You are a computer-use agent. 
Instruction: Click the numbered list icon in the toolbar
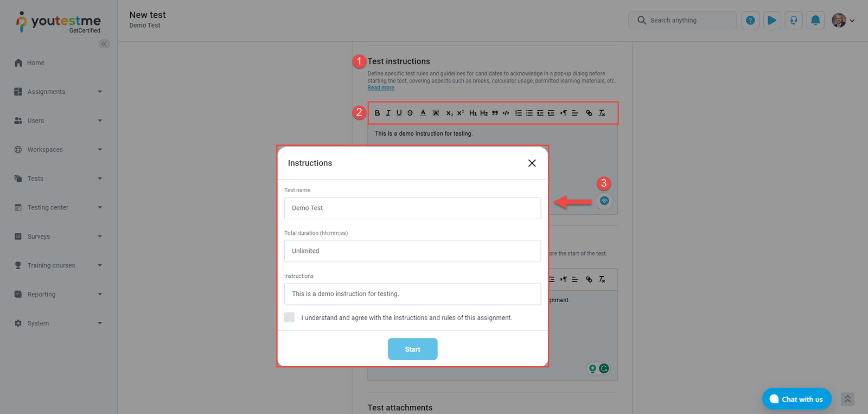[x=519, y=113]
